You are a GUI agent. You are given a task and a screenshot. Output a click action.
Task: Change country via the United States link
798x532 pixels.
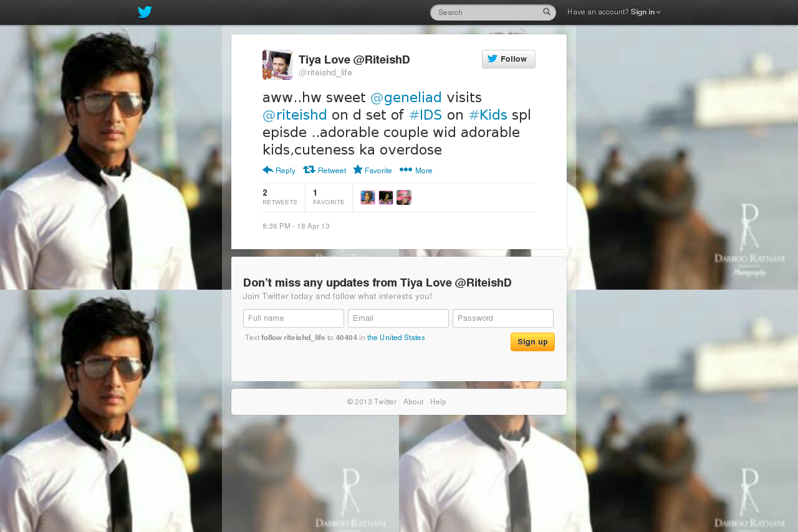tap(396, 338)
